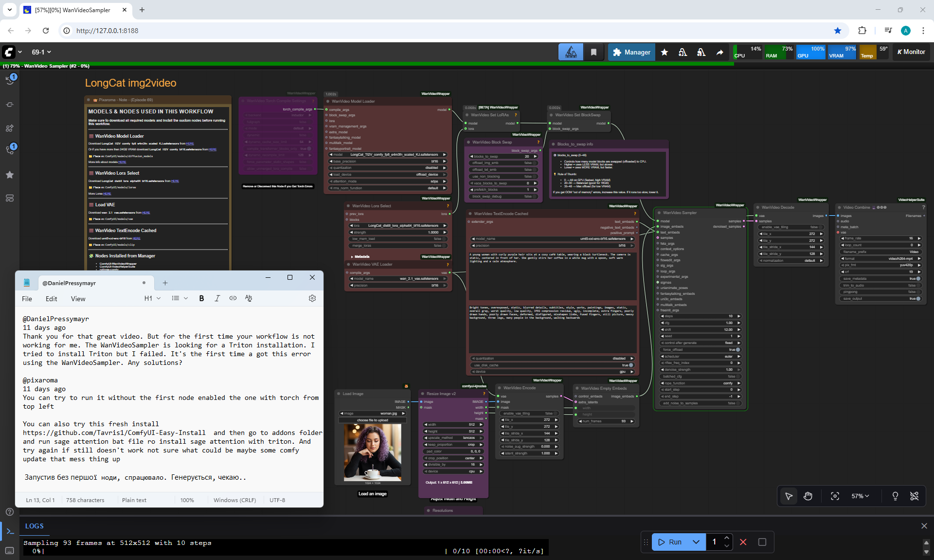Screen dimensions: 934x560
Task: Select the hand pan tool
Action: (808, 496)
